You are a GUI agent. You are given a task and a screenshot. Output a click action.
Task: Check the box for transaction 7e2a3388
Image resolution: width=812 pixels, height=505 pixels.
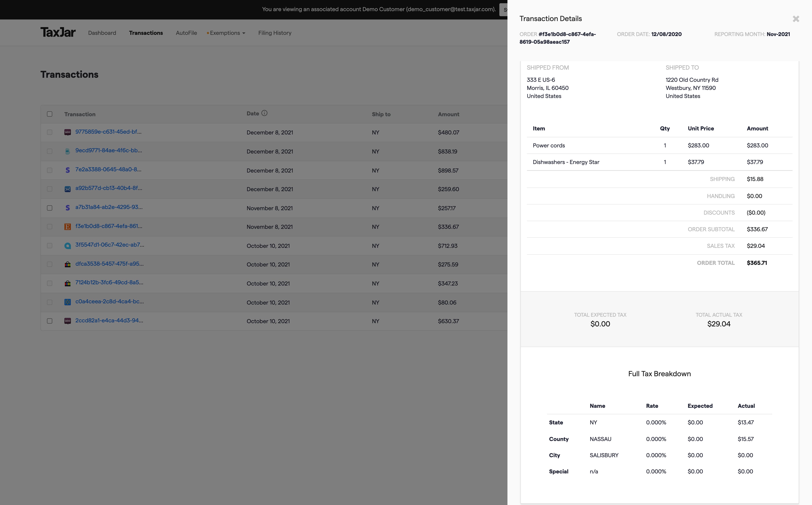click(x=49, y=170)
